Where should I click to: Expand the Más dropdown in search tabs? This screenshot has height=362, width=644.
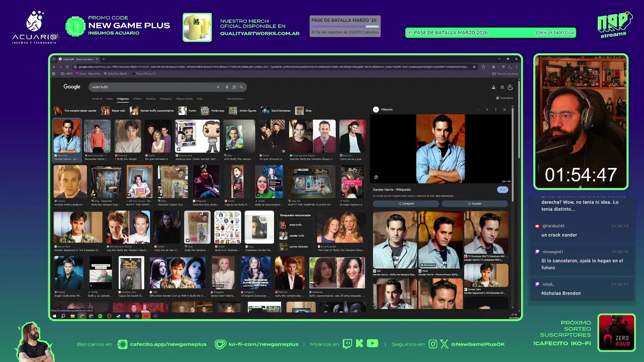click(x=200, y=99)
